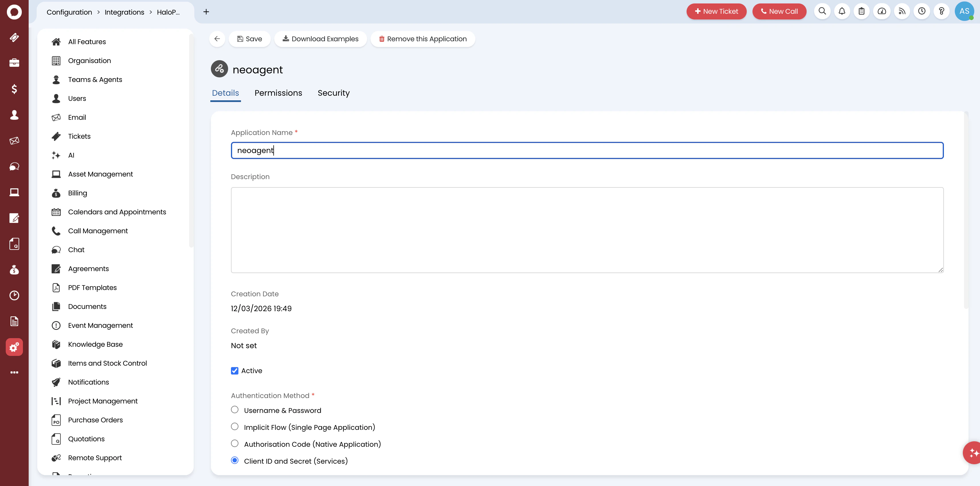Screen dimensions: 980x486
Task: Expand the sidebar overflow ellipsis menu
Action: pyautogui.click(x=14, y=372)
